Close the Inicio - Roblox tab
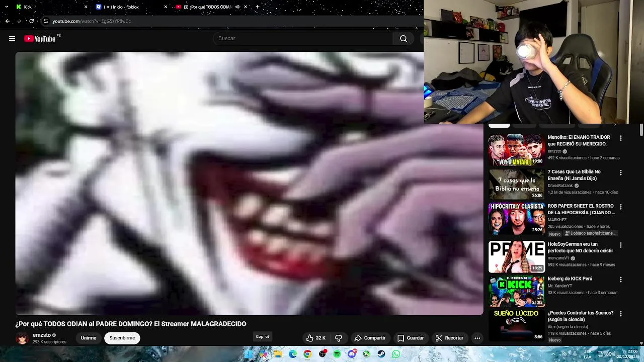 (x=166, y=7)
